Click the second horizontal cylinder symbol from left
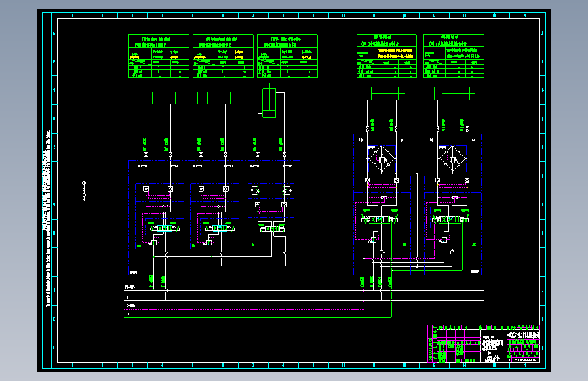 click(216, 98)
